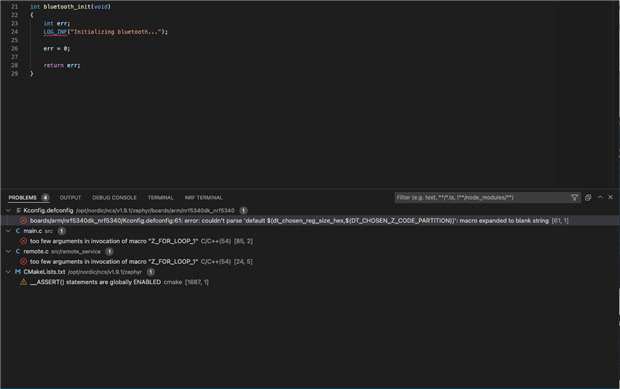
Task: Open the main.c Z_FOR_LOOP_1 macro error
Action: tap(310, 241)
